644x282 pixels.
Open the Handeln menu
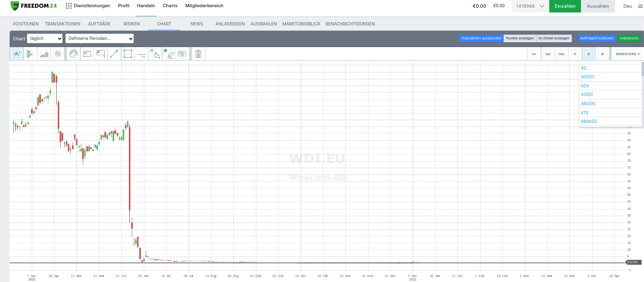click(146, 6)
